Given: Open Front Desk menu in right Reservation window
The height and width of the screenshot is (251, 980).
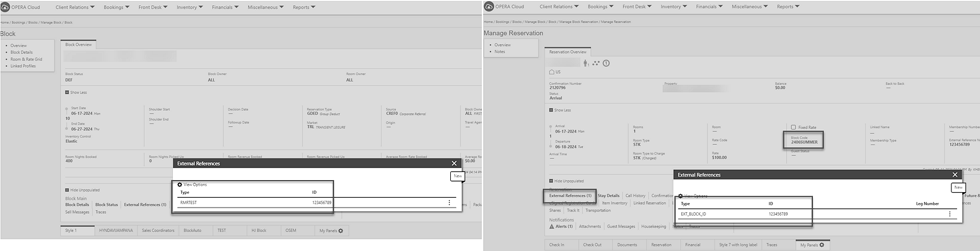Looking at the screenshot, I should point(637,7).
